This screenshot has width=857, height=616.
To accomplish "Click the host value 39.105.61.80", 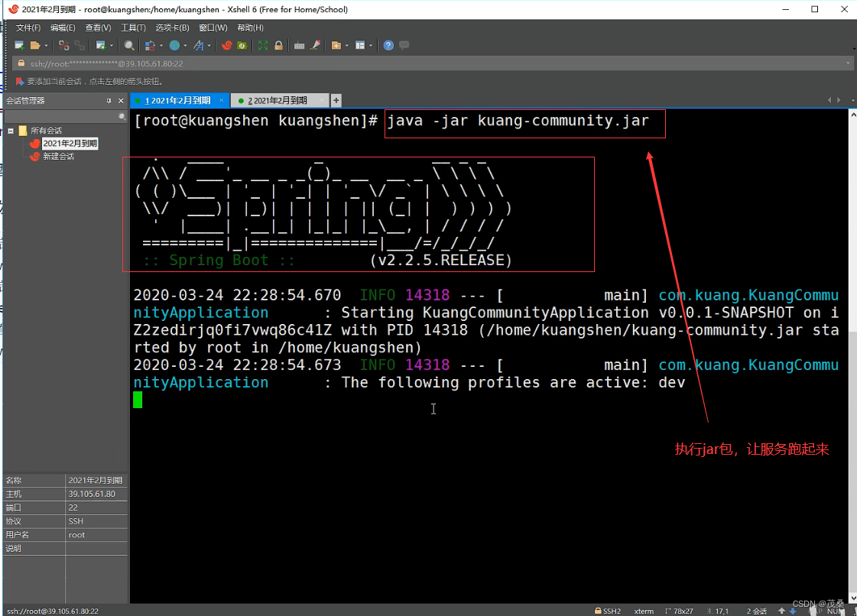I will pyautogui.click(x=92, y=494).
